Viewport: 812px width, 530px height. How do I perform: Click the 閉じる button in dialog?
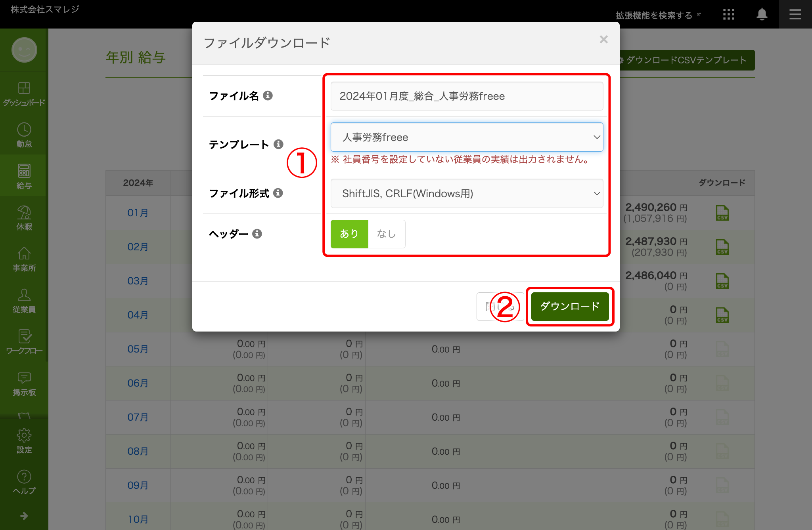coord(500,306)
